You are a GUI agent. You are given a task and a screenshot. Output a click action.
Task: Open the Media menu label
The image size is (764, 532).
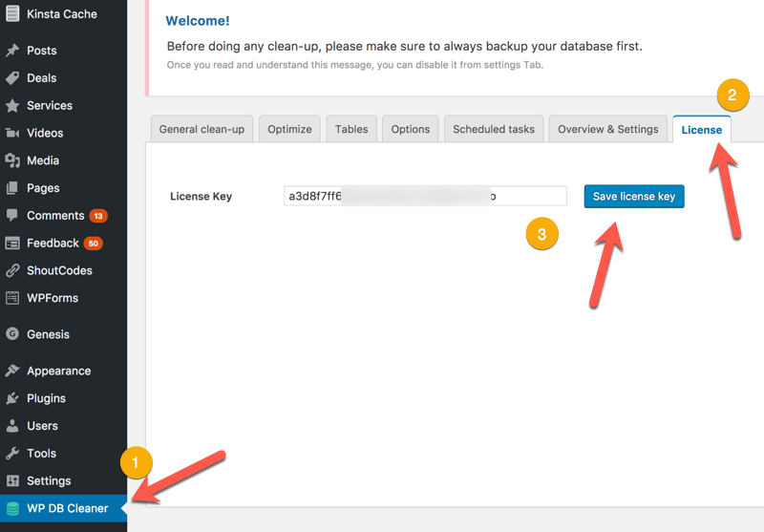point(43,160)
